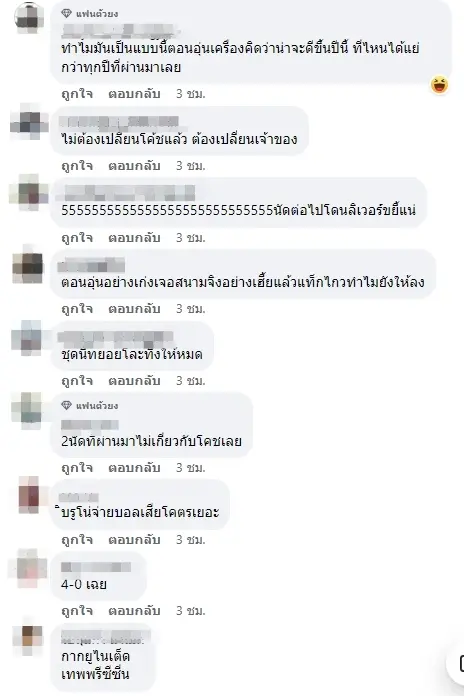Open the avatar beside the 4-0 comment
Viewport: 464px width, 696px height.
click(x=29, y=569)
